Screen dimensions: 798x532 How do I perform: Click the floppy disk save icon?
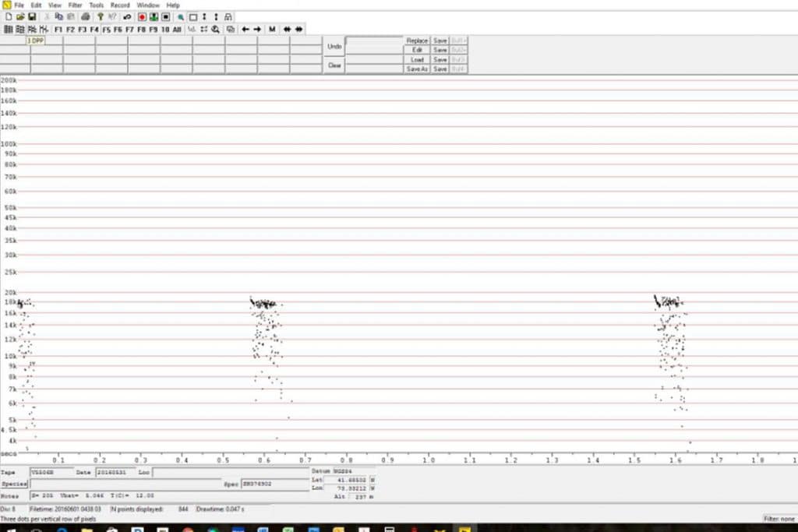coord(32,17)
